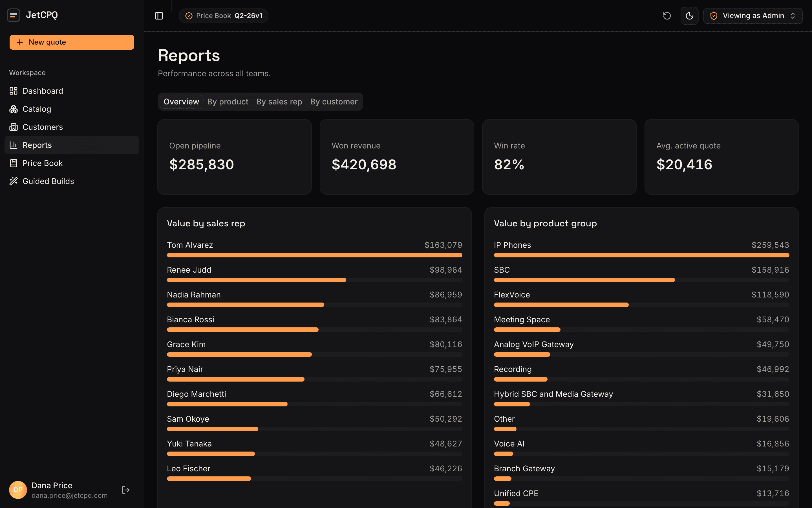
Task: Click the Other product group label
Action: click(x=504, y=419)
